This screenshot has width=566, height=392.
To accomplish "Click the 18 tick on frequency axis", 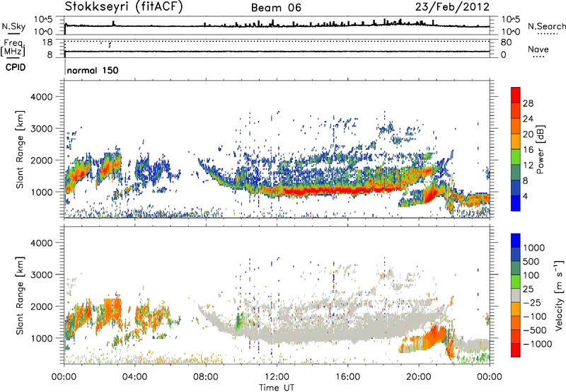I will [47, 42].
